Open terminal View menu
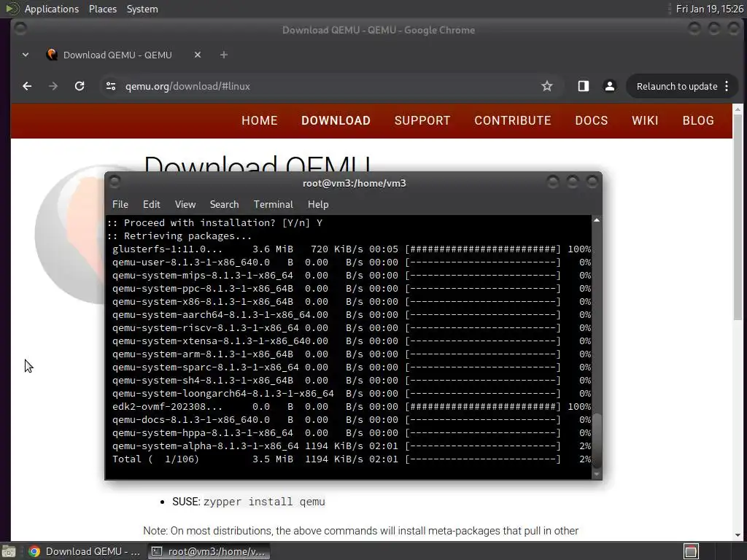Viewport: 747px width, 560px height. [185, 204]
